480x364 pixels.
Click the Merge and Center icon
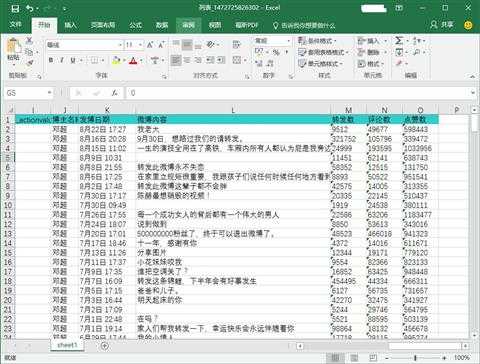(237, 60)
